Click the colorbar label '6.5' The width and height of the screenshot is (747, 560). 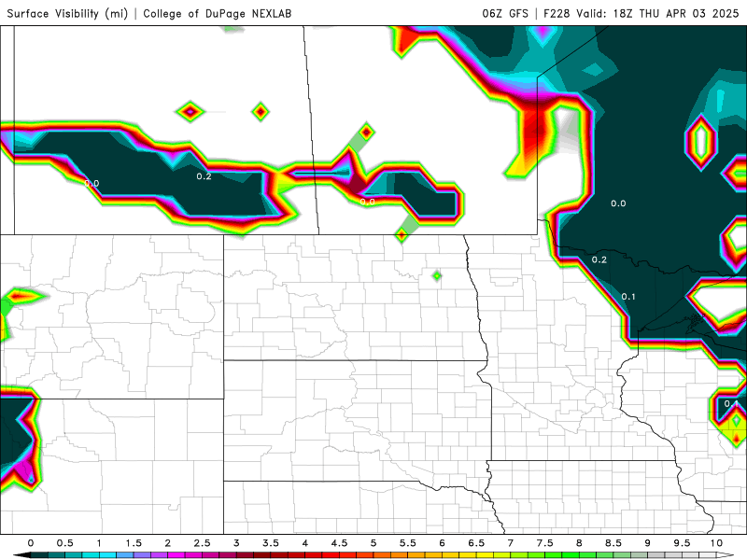[476, 543]
